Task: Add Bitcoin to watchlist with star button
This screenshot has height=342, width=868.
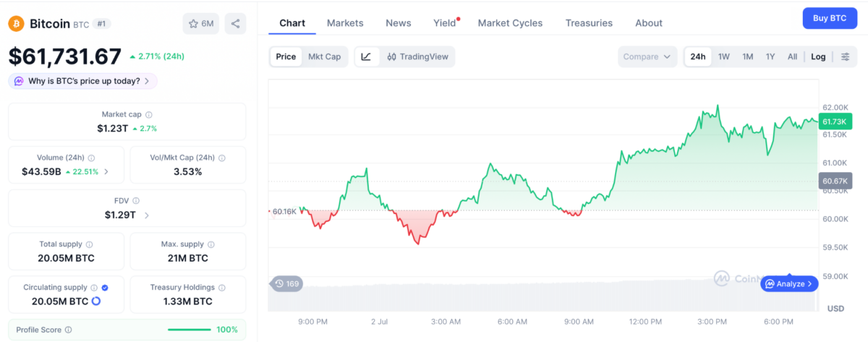Action: (201, 24)
